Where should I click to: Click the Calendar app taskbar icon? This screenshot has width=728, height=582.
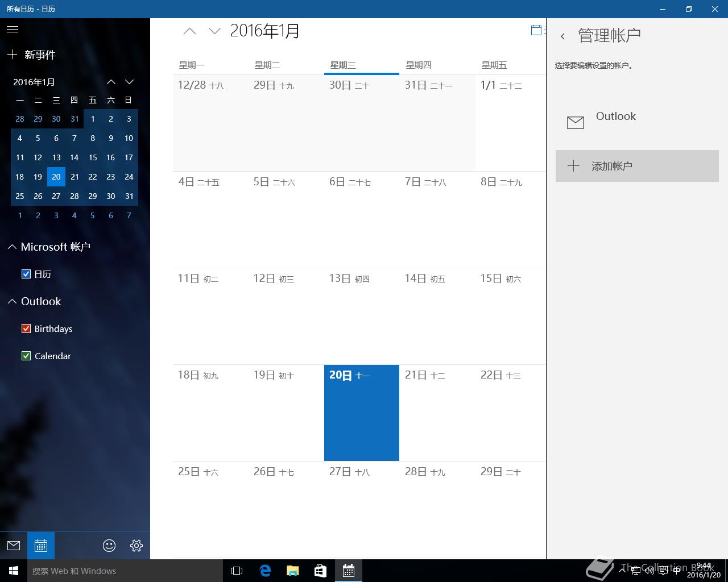tap(348, 571)
